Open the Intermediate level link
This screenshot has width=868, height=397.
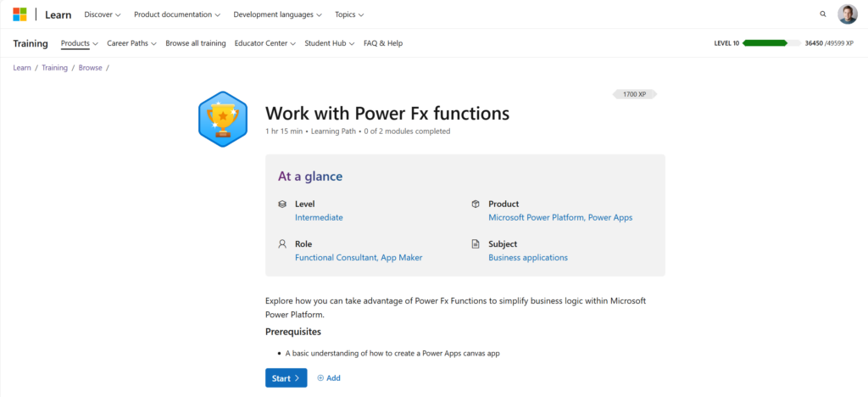319,218
